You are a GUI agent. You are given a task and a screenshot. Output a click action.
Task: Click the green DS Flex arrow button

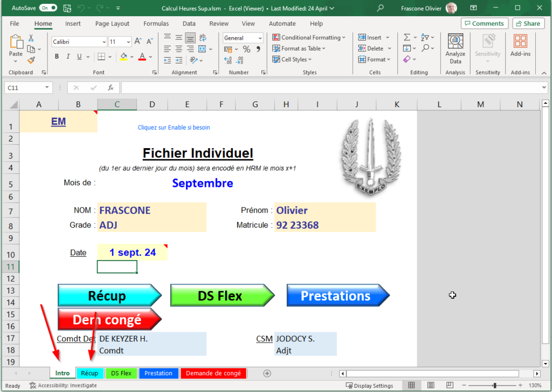click(221, 296)
